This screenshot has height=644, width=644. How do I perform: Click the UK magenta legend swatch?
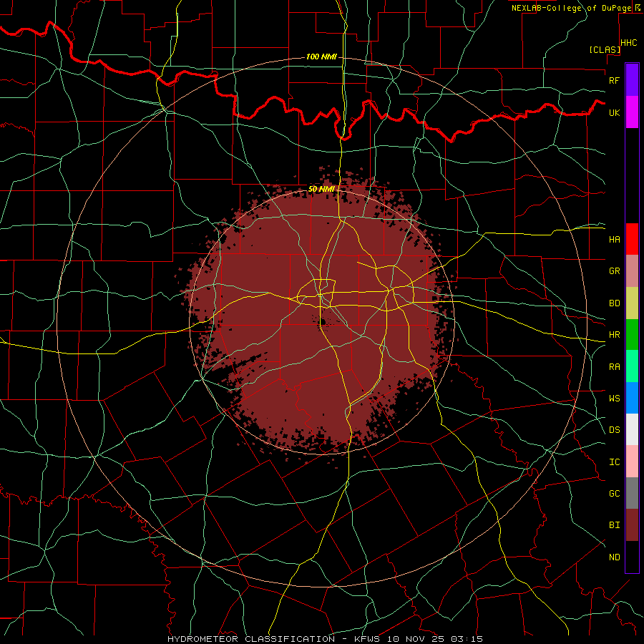[632, 112]
